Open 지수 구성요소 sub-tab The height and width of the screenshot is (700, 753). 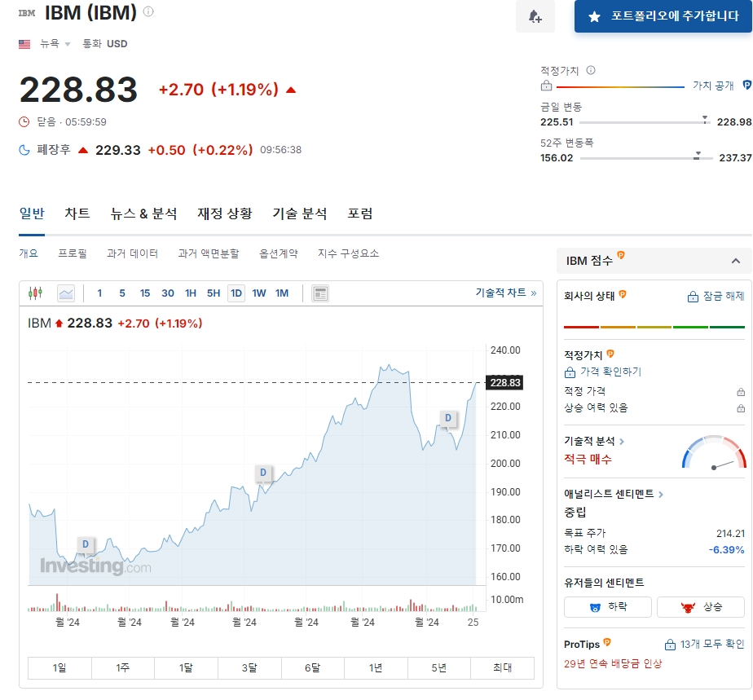point(348,253)
